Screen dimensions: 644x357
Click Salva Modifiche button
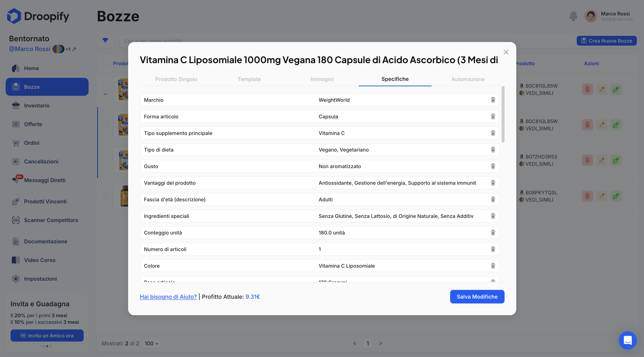pyautogui.click(x=477, y=296)
